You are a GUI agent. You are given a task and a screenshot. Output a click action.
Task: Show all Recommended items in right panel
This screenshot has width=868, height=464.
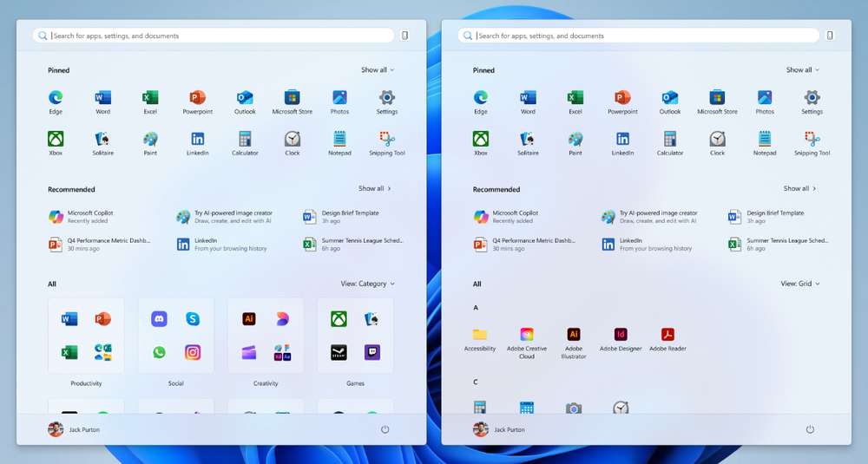[800, 188]
